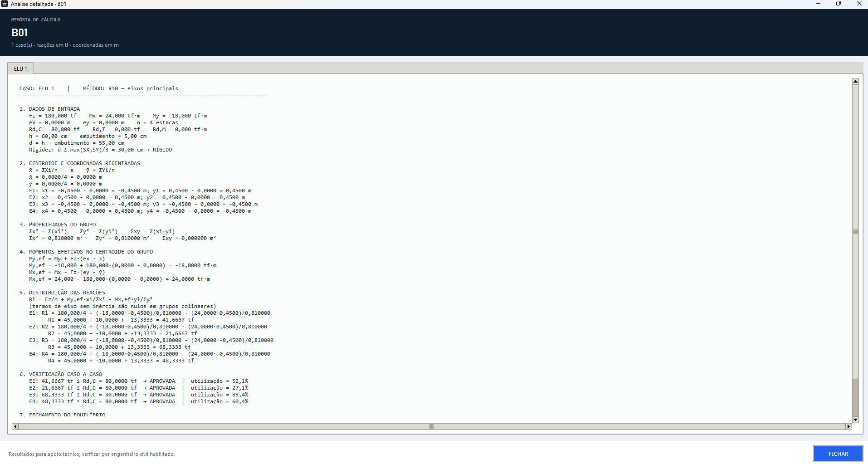Click the 'E1: x1 = -0,4500' coordinate line
Image resolution: width=868 pixels, height=464 pixels.
(x=140, y=190)
